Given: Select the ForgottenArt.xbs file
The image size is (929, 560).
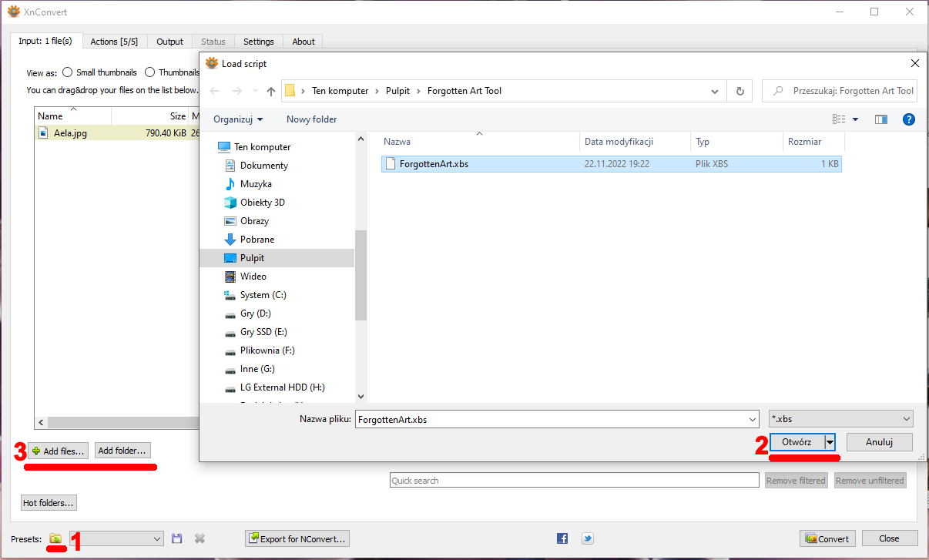Looking at the screenshot, I should pos(611,163).
